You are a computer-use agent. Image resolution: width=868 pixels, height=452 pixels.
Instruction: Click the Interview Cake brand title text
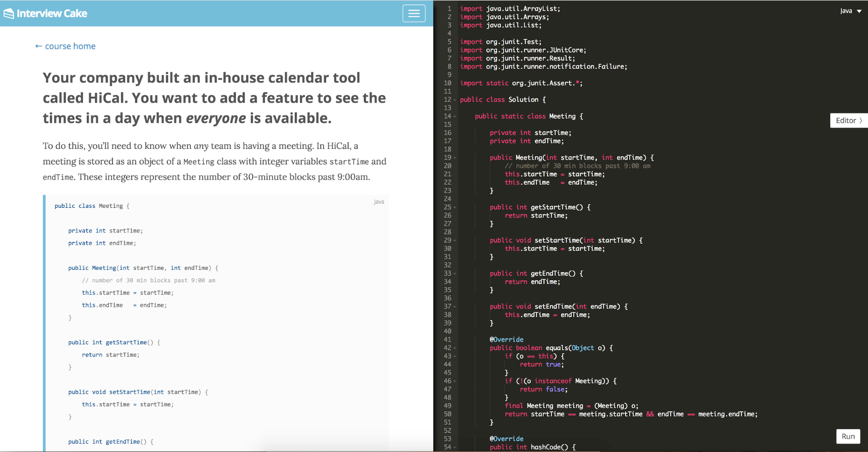(x=52, y=14)
